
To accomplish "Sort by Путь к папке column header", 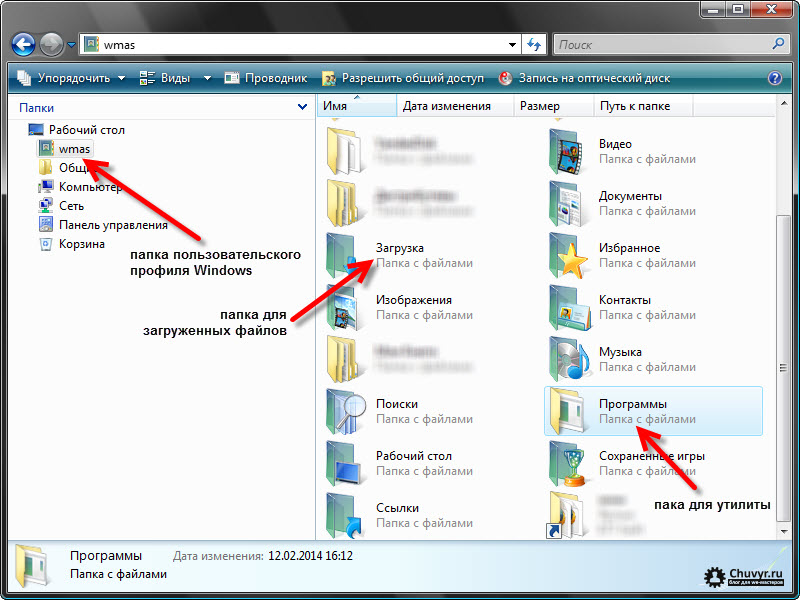I will point(643,106).
